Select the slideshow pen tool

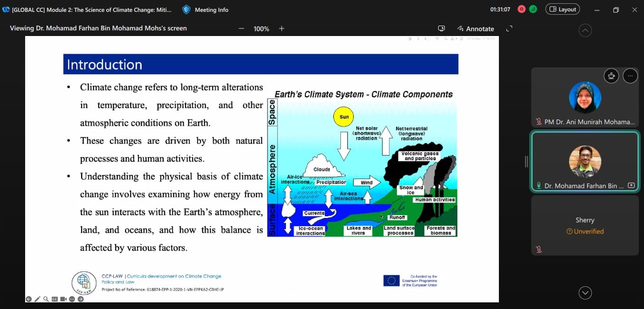[x=37, y=299]
